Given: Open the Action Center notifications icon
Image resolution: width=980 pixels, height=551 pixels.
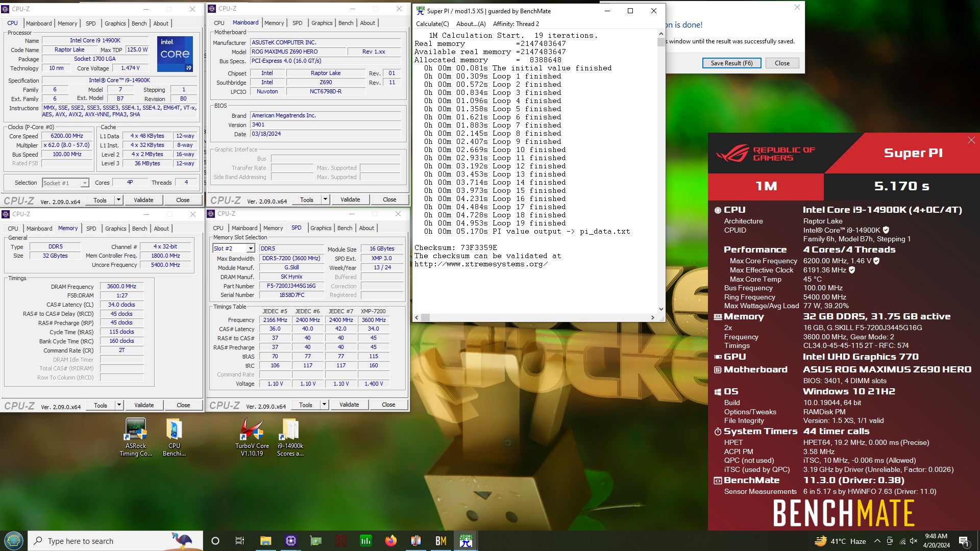Looking at the screenshot, I should [964, 541].
